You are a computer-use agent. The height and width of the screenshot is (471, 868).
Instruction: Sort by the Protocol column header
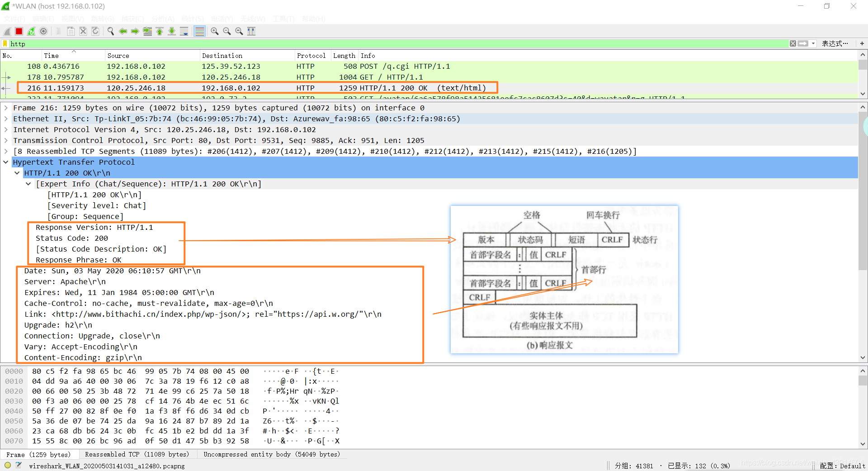pos(312,56)
